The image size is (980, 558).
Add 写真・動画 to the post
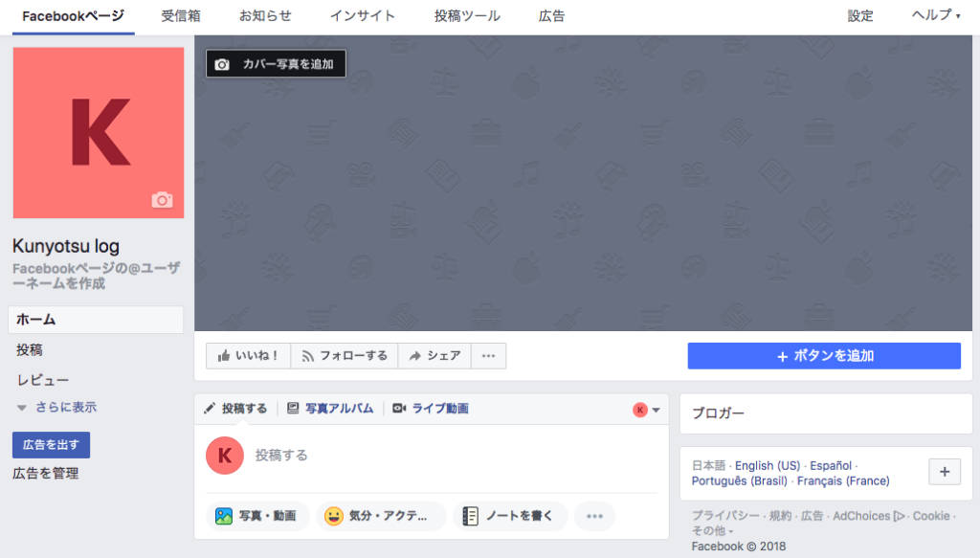coord(256,516)
